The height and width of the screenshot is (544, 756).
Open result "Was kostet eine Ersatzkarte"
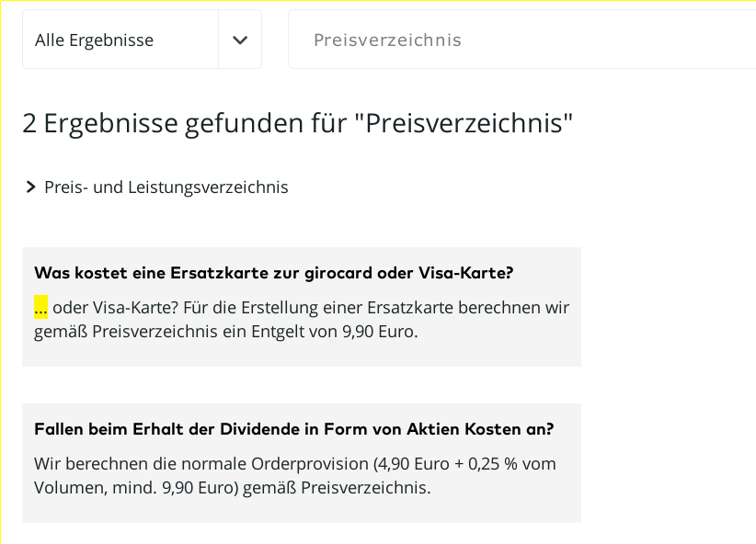click(x=273, y=273)
